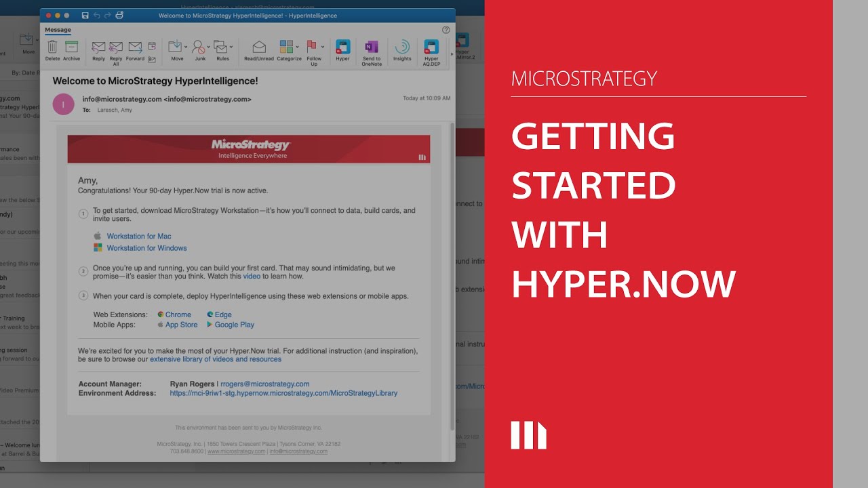Click rrogers@microstrategy.com email link

tap(264, 384)
